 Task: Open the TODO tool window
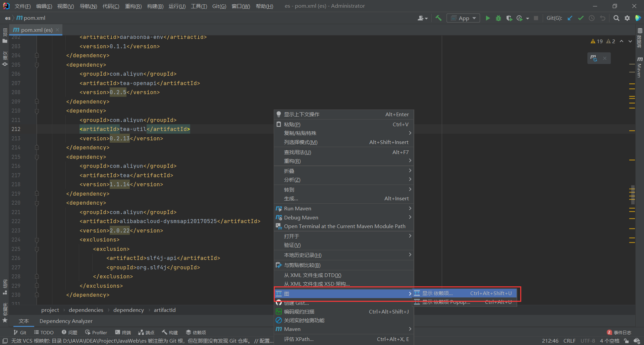click(x=44, y=332)
